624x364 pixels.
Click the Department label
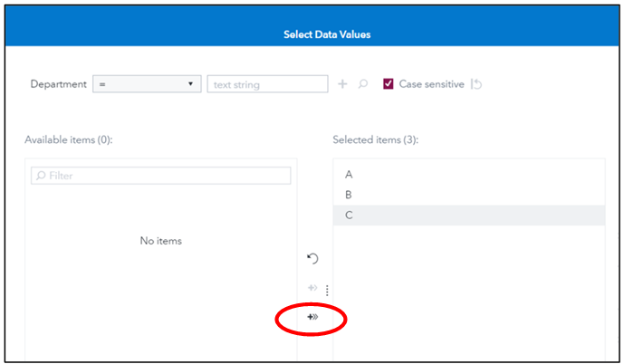coord(58,84)
